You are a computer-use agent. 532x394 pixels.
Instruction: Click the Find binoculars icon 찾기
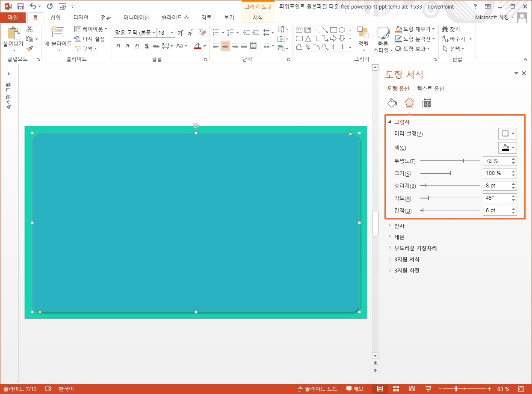pyautogui.click(x=451, y=29)
